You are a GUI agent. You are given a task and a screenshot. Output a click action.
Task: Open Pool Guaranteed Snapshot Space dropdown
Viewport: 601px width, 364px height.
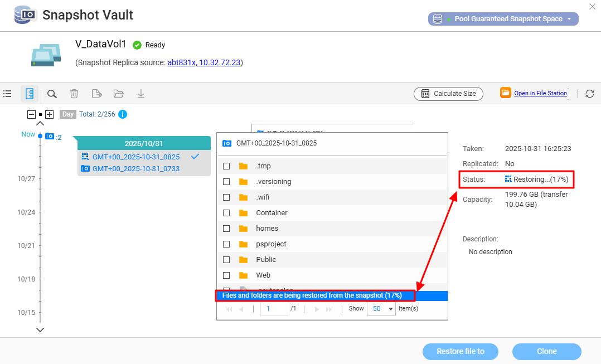click(x=503, y=19)
